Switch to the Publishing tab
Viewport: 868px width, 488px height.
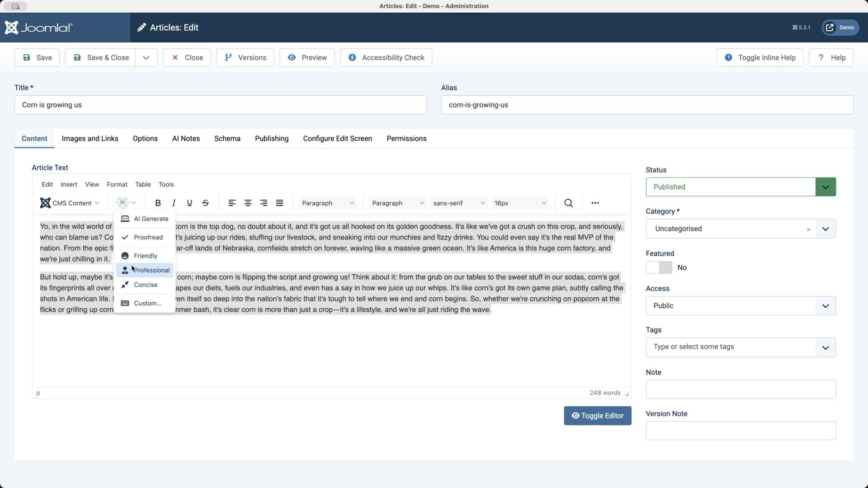click(x=271, y=139)
